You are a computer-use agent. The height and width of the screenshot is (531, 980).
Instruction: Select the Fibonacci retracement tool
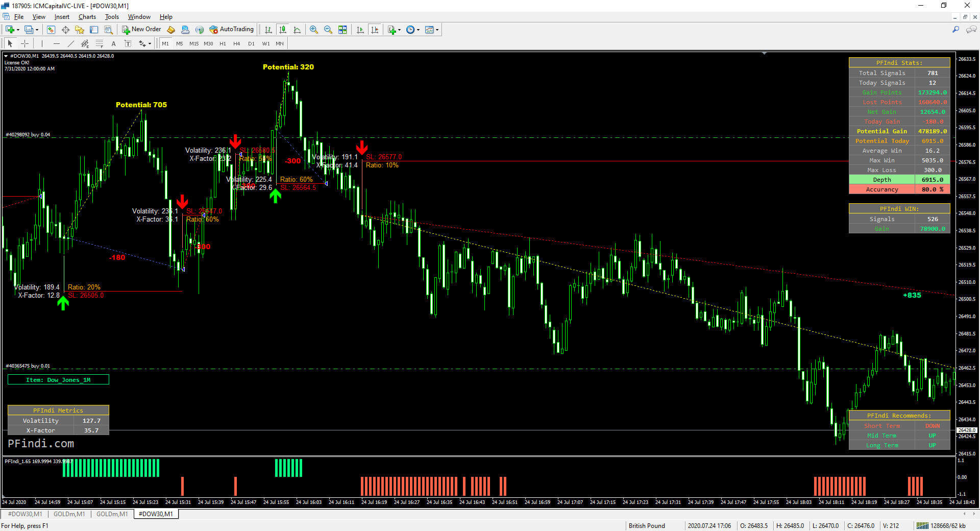(100, 44)
